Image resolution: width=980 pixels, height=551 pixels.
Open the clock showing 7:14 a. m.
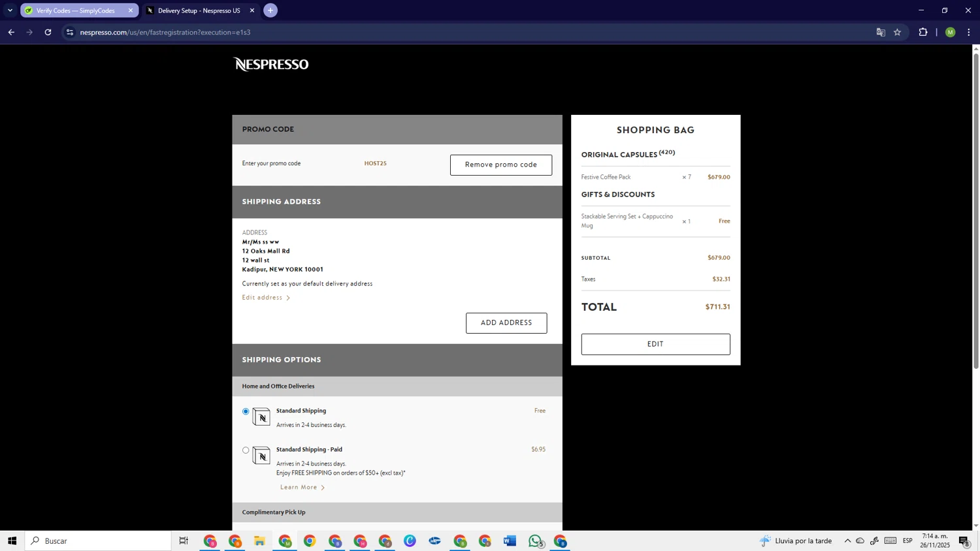[x=935, y=541]
